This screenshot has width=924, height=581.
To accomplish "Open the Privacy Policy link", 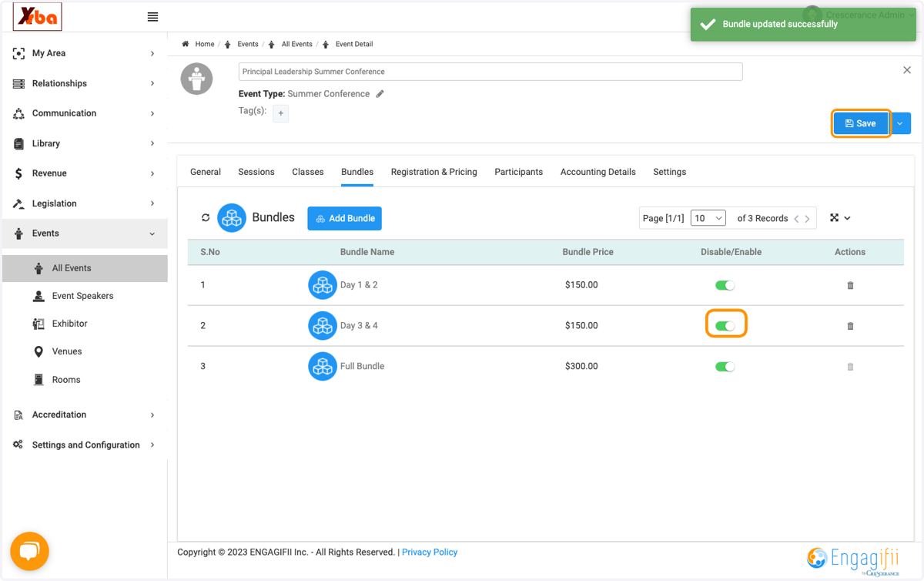I will coord(430,552).
